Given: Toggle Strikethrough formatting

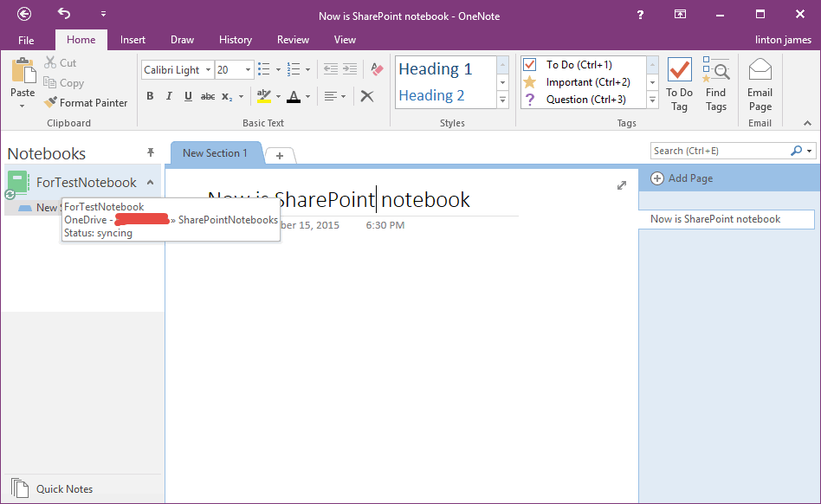Looking at the screenshot, I should tap(208, 96).
